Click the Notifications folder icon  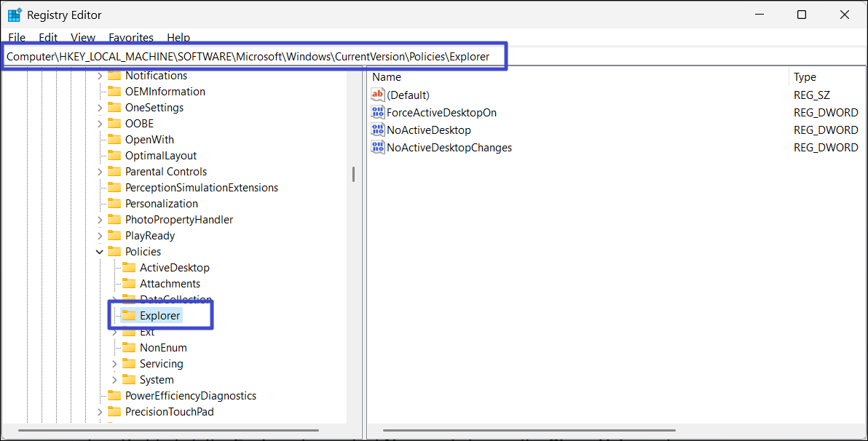tap(114, 75)
